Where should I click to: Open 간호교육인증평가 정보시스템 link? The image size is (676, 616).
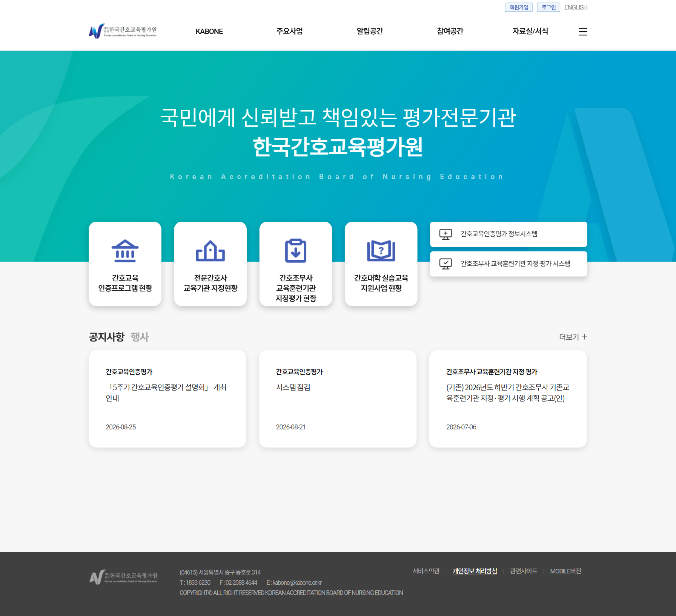[x=509, y=234]
